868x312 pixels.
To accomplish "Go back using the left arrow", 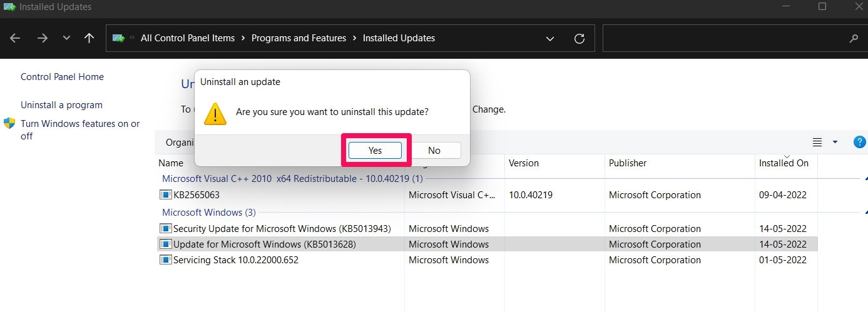I will pos(15,38).
